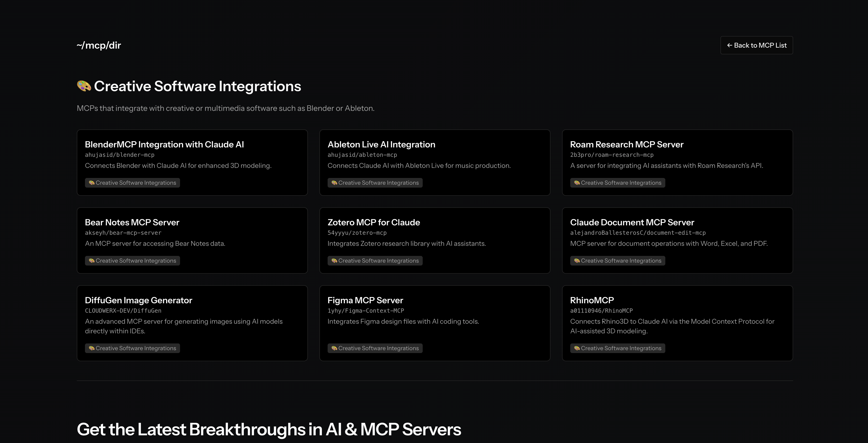Open Zotero MCP for Claude entry
868x443 pixels.
(x=373, y=222)
